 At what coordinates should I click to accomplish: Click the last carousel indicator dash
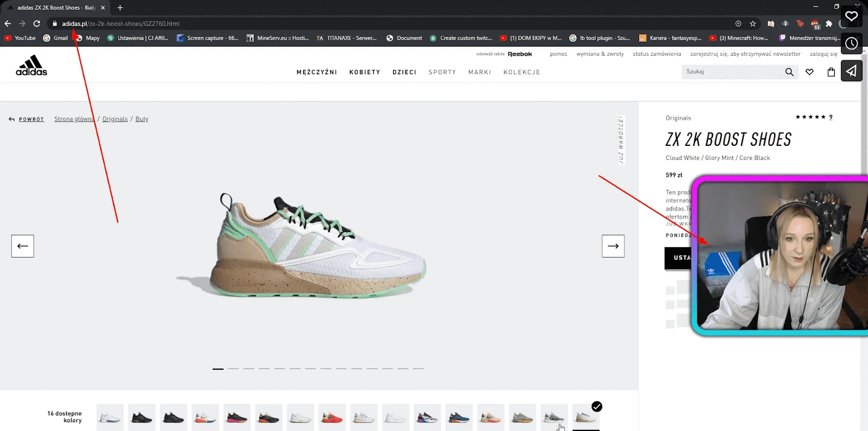pyautogui.click(x=418, y=369)
